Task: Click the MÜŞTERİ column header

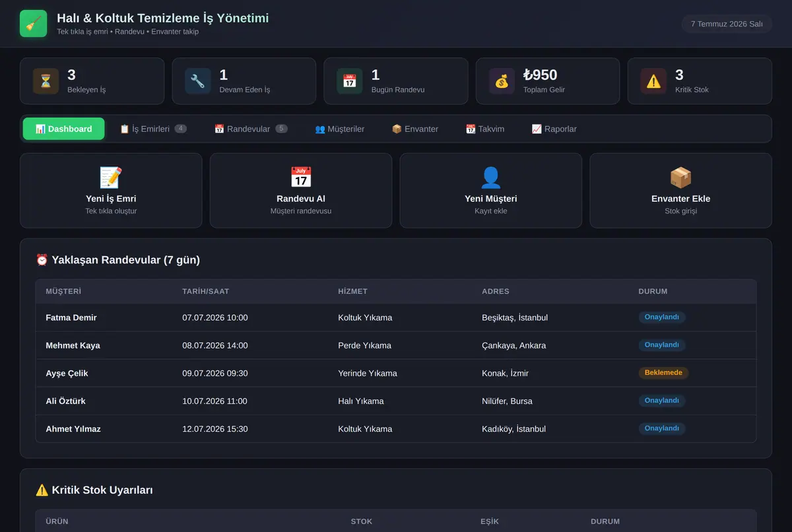Action: point(63,291)
